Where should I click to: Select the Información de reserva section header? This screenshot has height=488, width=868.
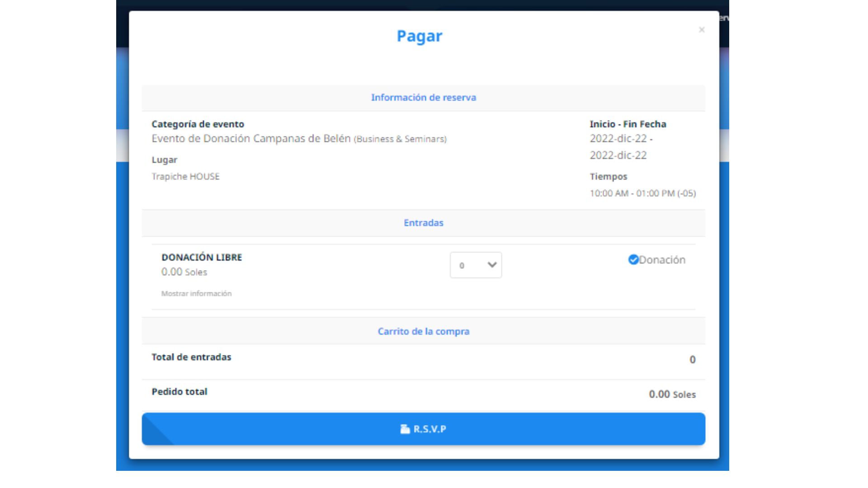tap(424, 97)
